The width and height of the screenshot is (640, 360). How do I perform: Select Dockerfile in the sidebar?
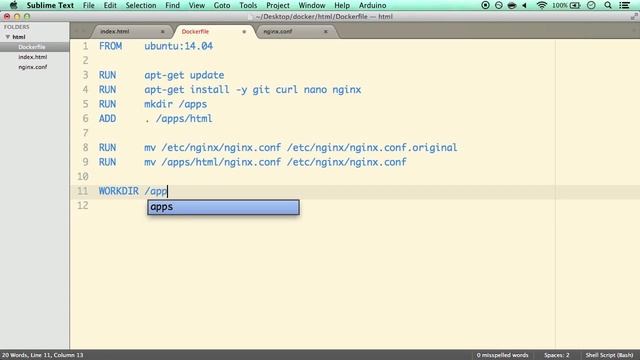32,47
